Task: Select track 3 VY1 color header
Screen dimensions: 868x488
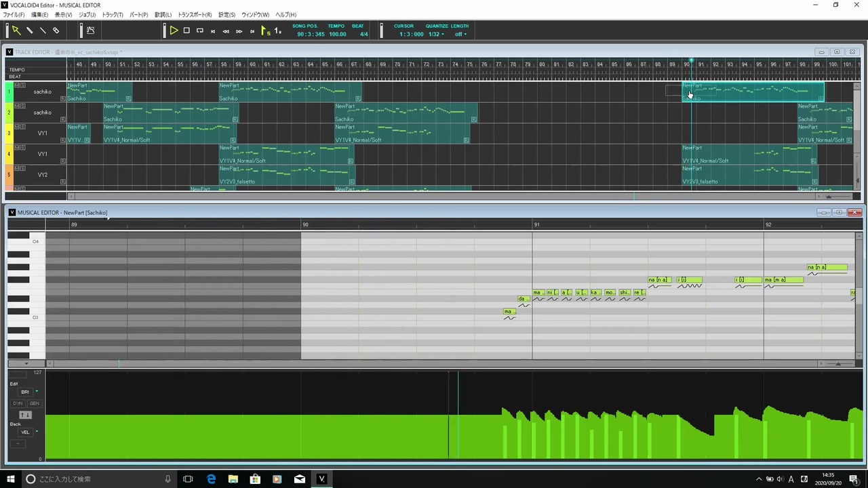Action: [9, 133]
